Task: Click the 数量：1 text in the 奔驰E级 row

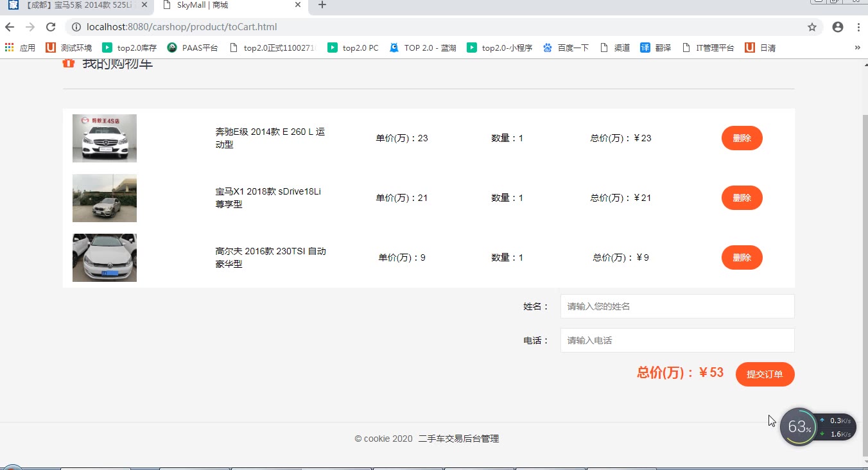Action: click(x=507, y=138)
